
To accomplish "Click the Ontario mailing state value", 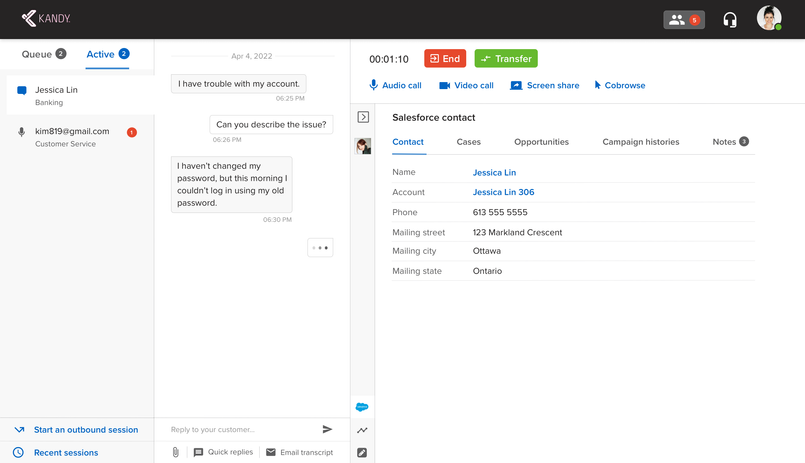I will (487, 271).
